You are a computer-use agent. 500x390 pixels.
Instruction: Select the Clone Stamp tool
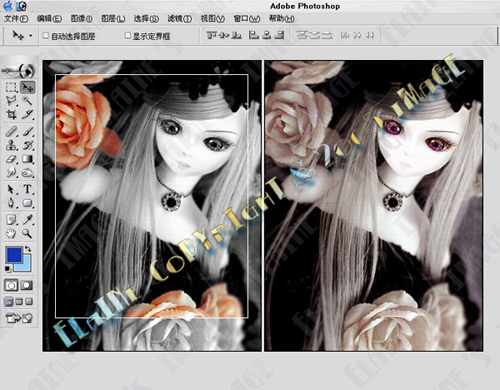[11, 145]
